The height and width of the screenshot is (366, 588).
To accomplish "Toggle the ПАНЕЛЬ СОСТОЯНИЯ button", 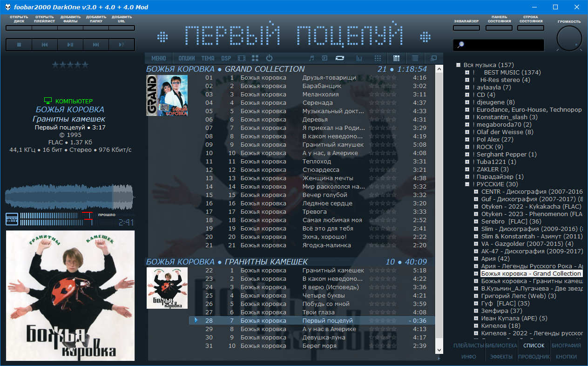I will [x=499, y=28].
